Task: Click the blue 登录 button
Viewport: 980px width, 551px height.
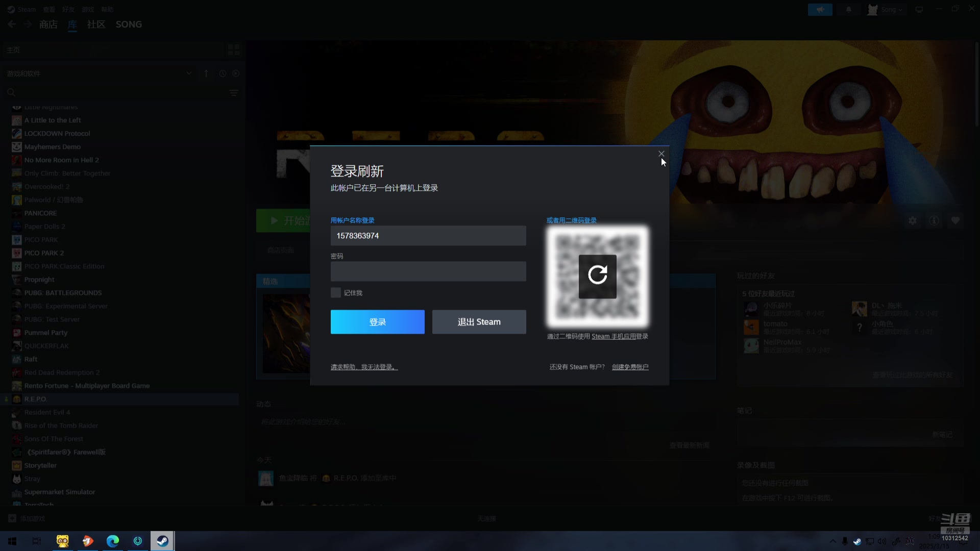Action: click(377, 322)
